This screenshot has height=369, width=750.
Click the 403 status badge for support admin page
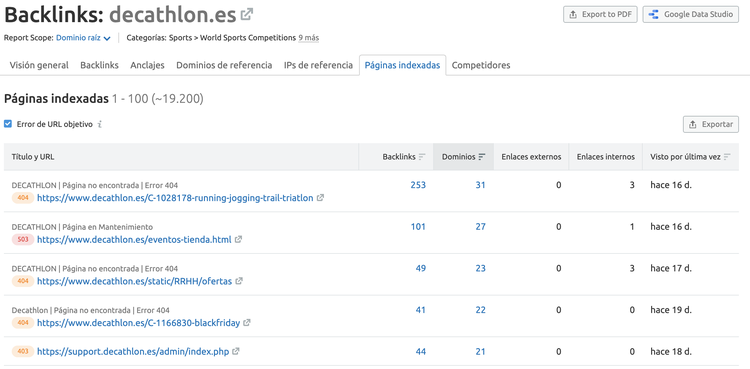coord(23,351)
